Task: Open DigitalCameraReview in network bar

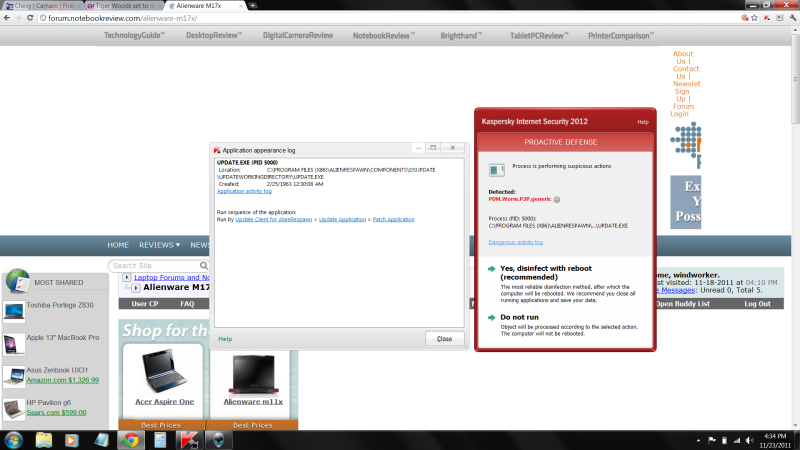Action: tap(298, 36)
